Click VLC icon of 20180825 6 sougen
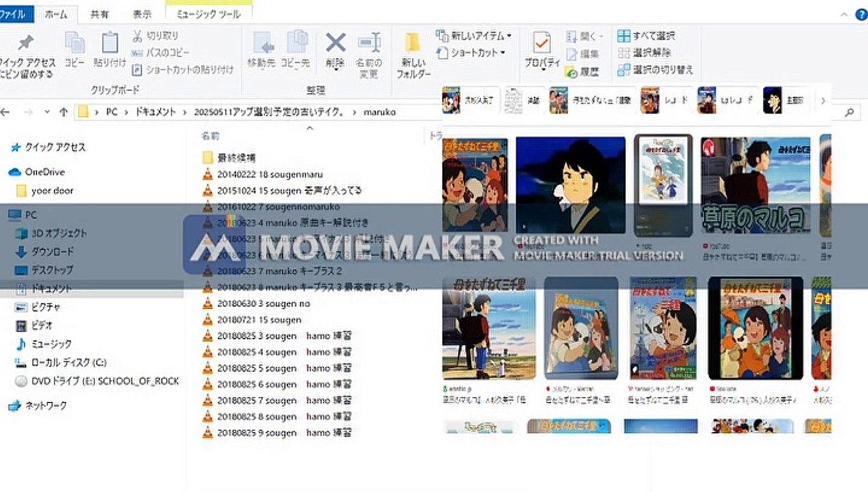 tap(208, 384)
